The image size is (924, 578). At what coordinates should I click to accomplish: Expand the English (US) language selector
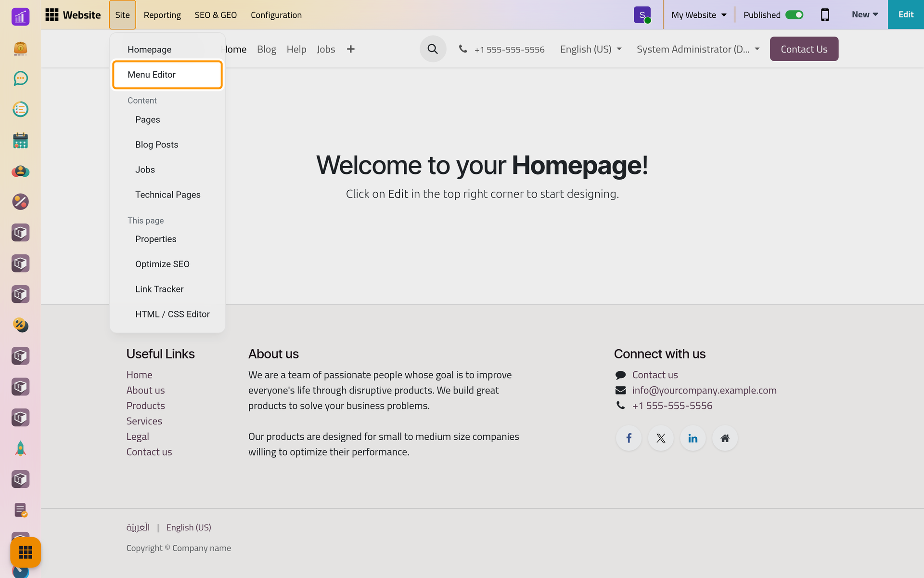pos(590,49)
